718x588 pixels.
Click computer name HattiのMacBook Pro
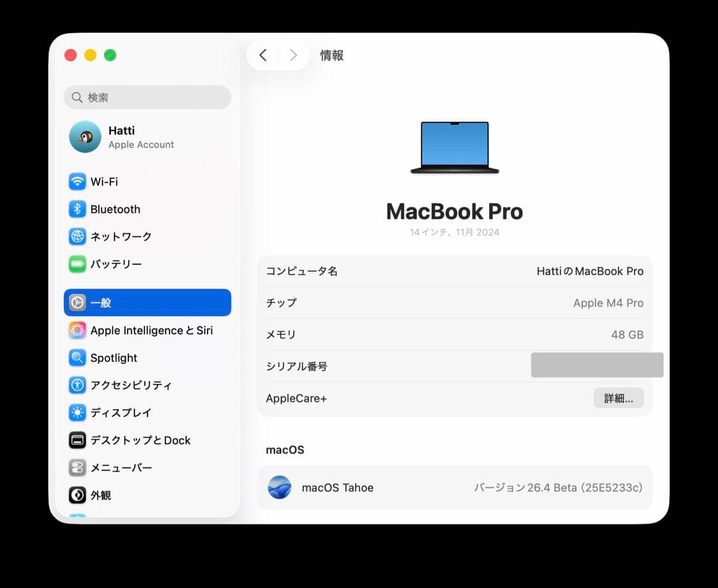click(590, 271)
